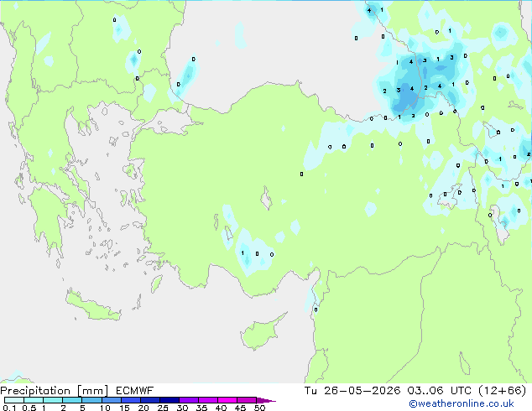Click the 1–2 mm legend swatch

[x=53, y=400]
